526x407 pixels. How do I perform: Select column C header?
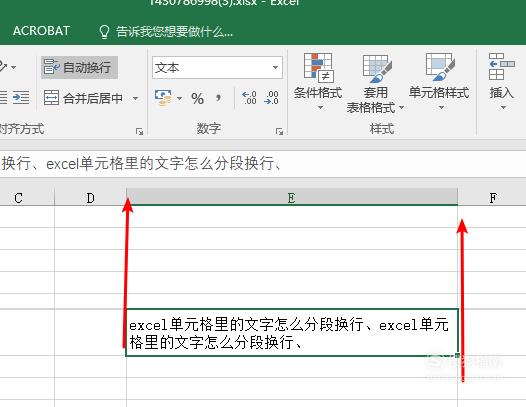click(x=27, y=197)
